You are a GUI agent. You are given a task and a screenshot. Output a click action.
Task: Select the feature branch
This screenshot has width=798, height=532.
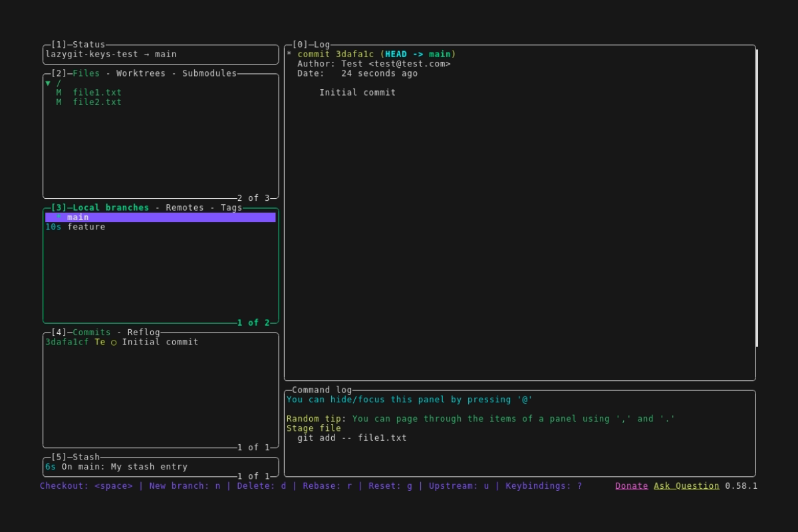click(86, 227)
